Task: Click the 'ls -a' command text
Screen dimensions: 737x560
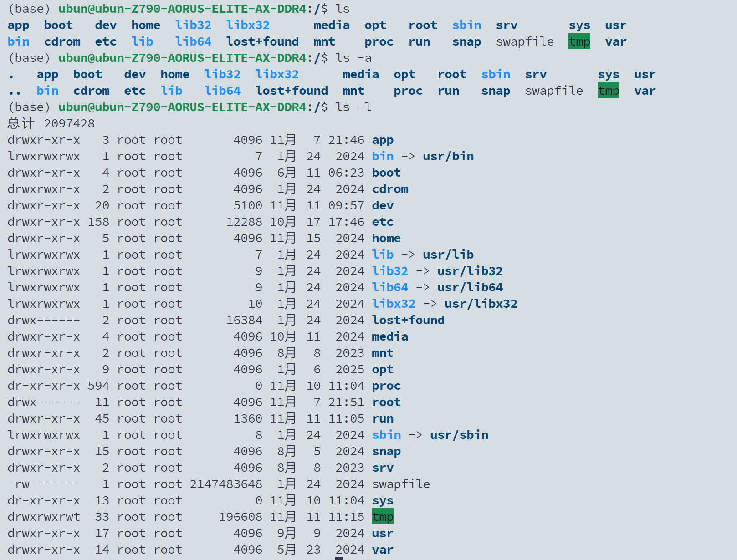Action: [353, 58]
